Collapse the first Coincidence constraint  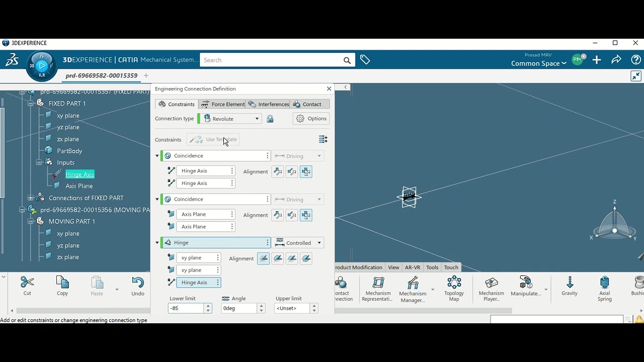(x=157, y=156)
